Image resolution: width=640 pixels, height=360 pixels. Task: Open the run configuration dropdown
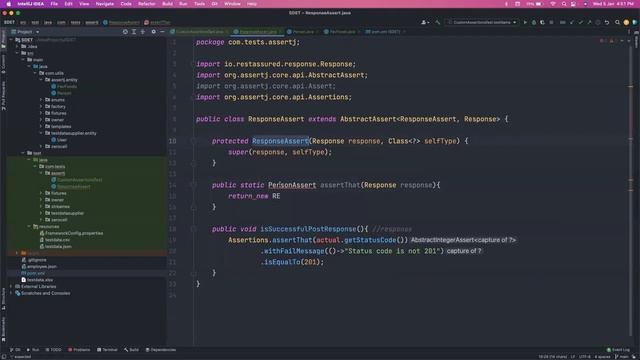click(482, 22)
